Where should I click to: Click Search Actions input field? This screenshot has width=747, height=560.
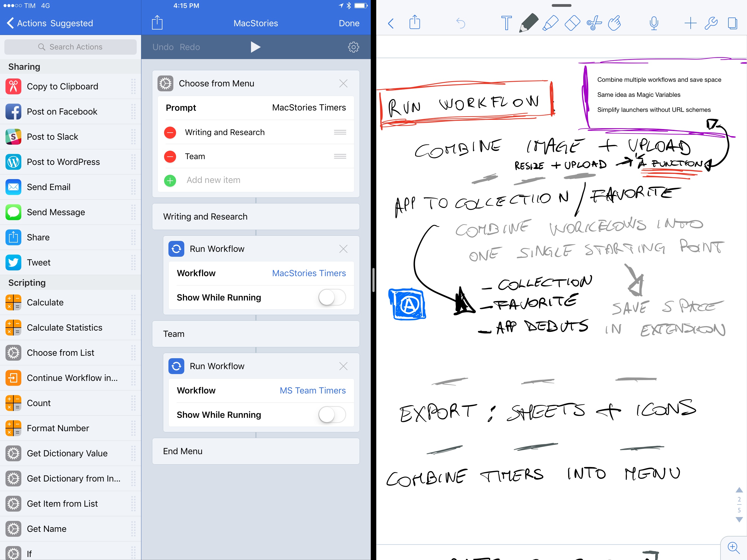[x=71, y=46]
